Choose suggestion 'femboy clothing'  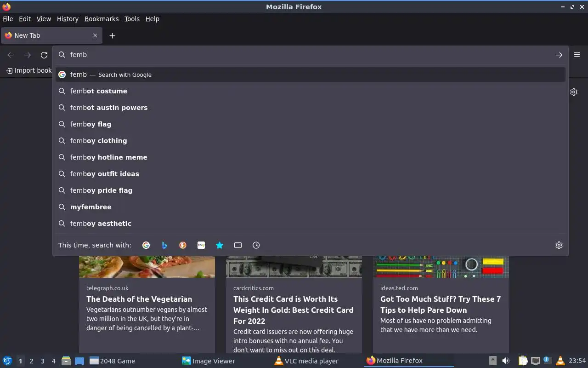tap(311, 141)
